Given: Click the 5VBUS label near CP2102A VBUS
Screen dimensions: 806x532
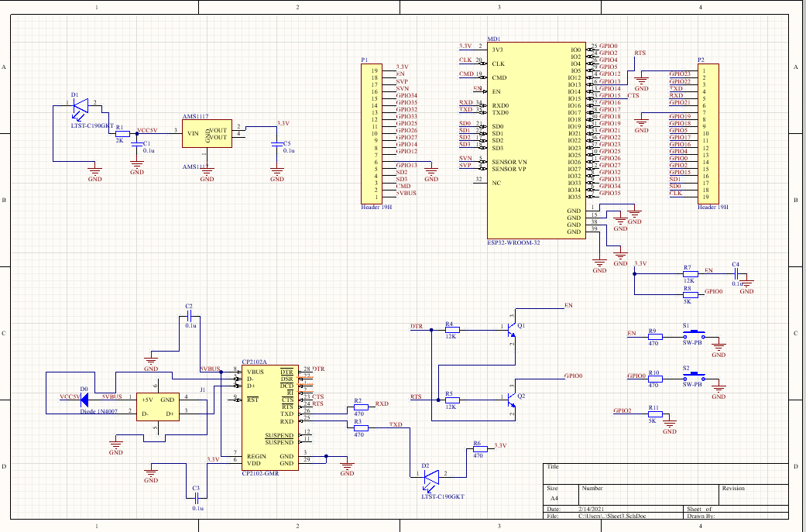Looking at the screenshot, I should pyautogui.click(x=211, y=369).
